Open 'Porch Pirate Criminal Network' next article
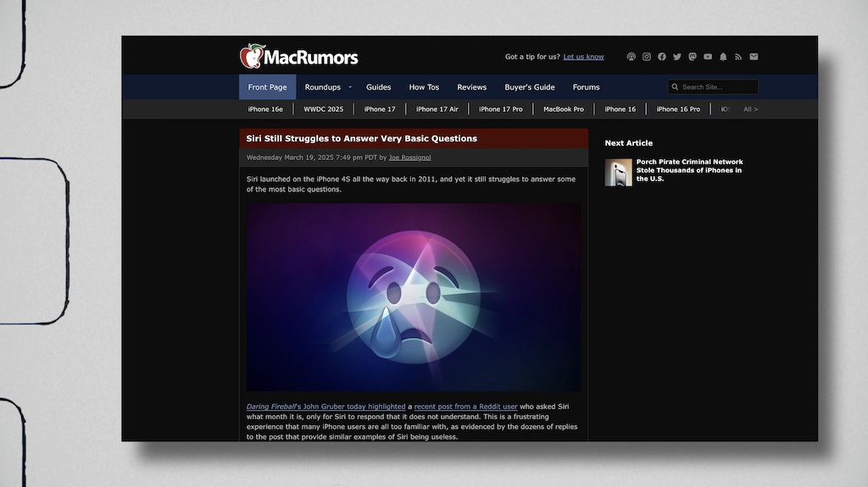868x487 pixels. click(690, 170)
